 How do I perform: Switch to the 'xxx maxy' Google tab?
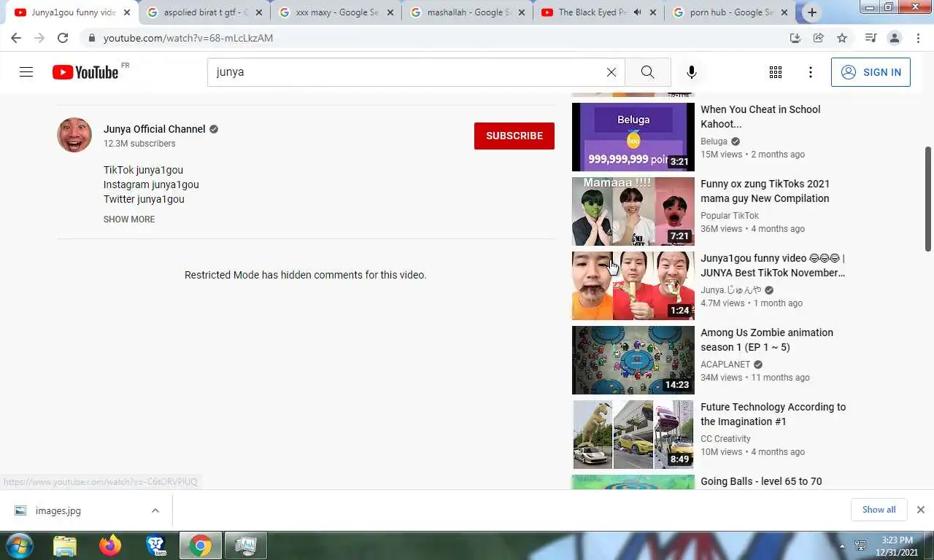[336, 12]
